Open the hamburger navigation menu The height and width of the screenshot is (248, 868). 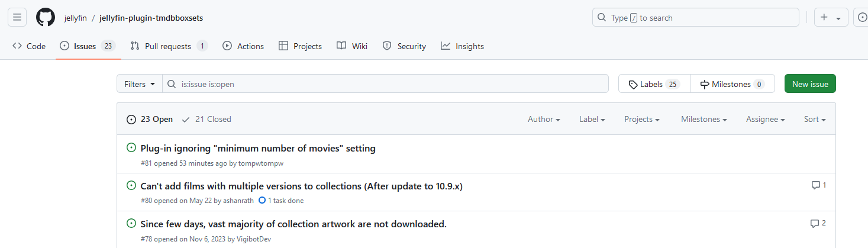point(17,18)
